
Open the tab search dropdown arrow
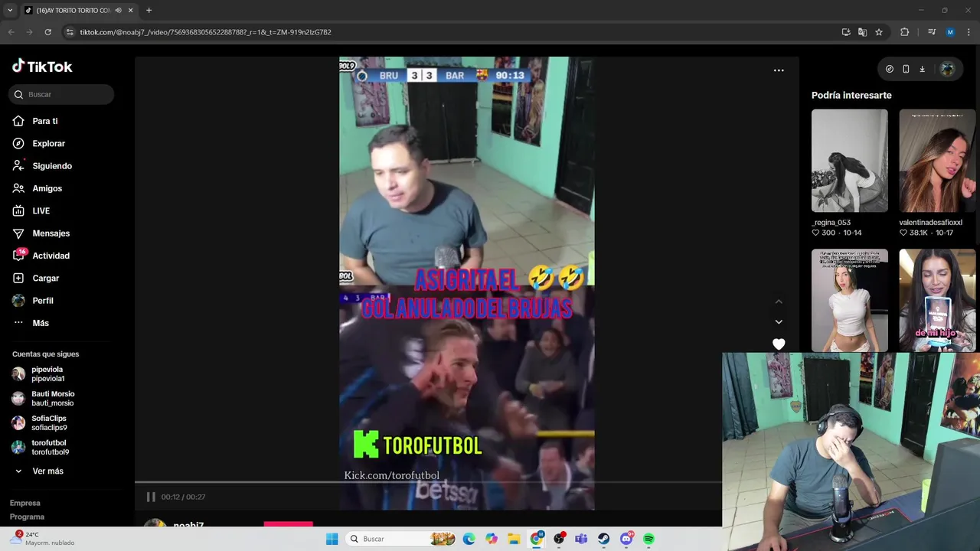[10, 11]
